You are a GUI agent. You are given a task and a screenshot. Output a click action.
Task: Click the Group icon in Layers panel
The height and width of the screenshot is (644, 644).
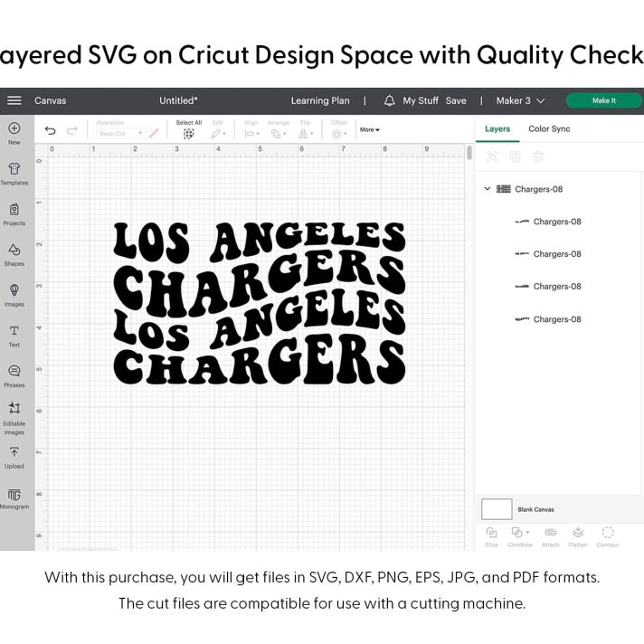point(492,156)
